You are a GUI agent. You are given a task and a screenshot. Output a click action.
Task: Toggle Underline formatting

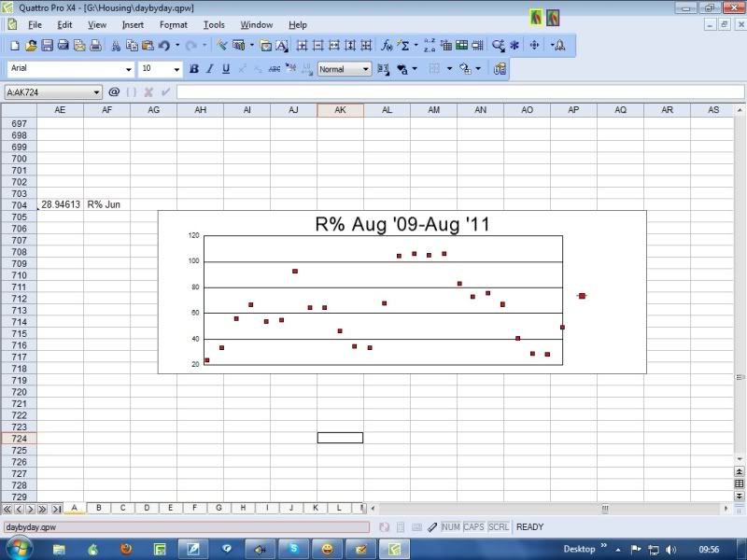tap(226, 69)
